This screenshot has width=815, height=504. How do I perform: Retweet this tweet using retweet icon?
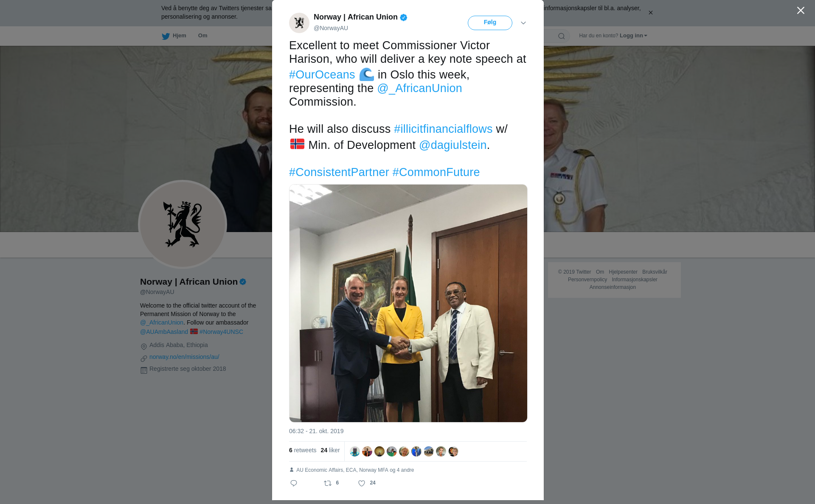[328, 483]
